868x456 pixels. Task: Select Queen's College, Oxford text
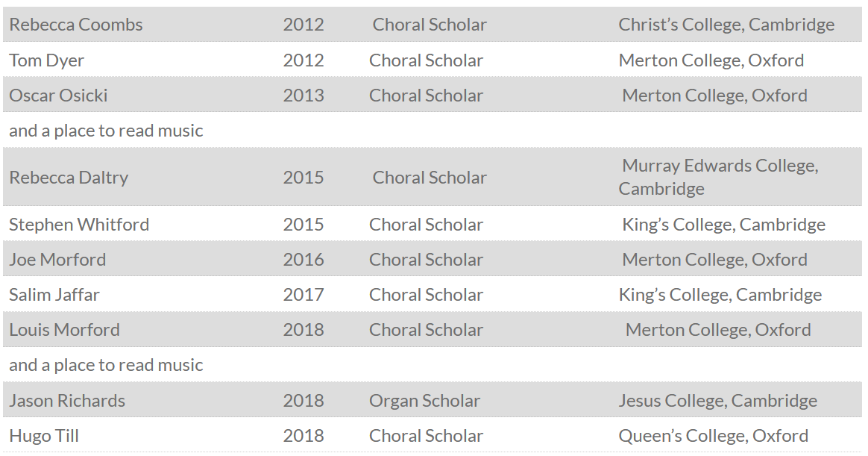(x=713, y=436)
